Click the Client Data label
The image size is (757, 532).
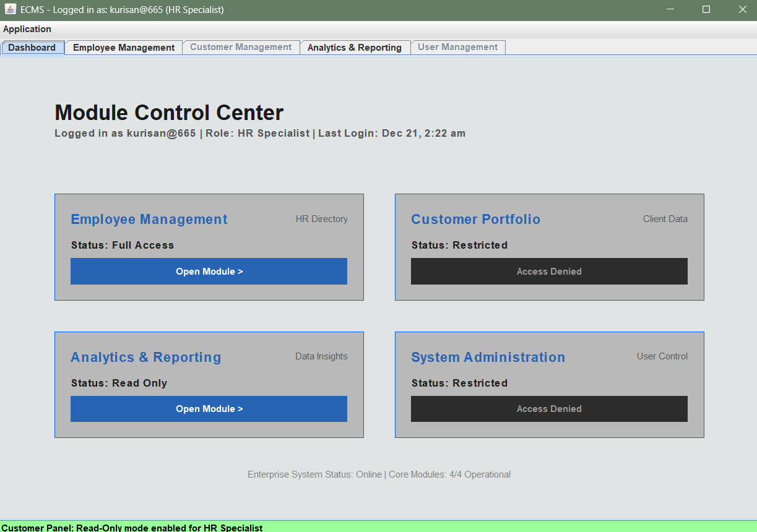click(665, 219)
